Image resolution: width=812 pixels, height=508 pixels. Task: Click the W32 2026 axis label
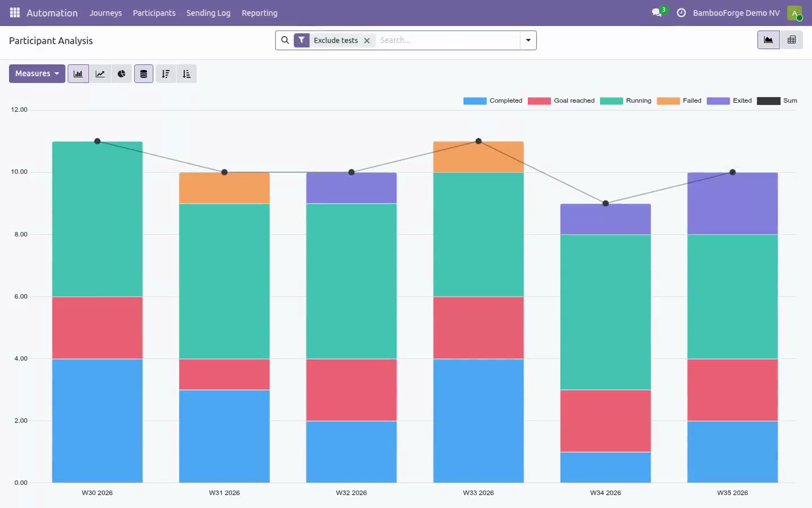(x=351, y=493)
